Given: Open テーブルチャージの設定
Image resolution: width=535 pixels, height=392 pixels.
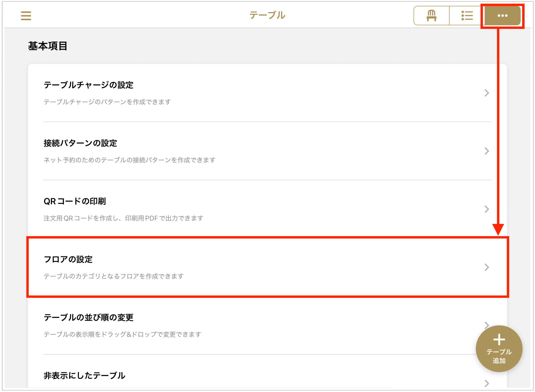Looking at the screenshot, I should click(267, 93).
